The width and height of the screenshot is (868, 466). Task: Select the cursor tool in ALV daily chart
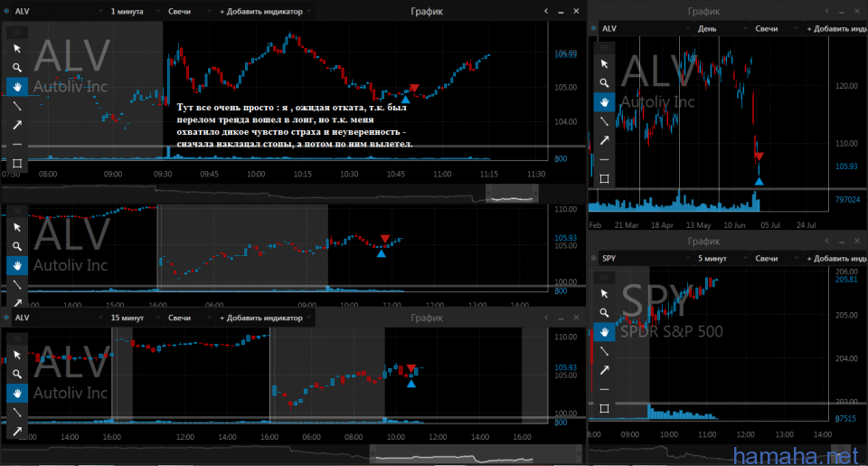[605, 64]
